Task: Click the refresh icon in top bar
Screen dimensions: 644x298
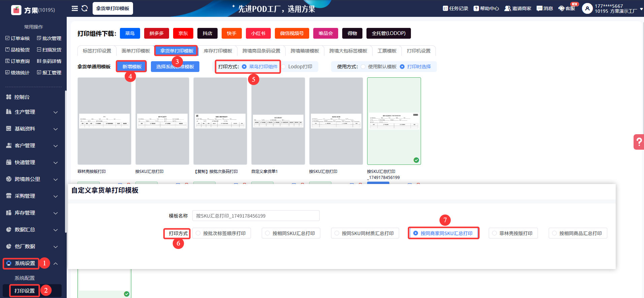Action: click(x=85, y=8)
